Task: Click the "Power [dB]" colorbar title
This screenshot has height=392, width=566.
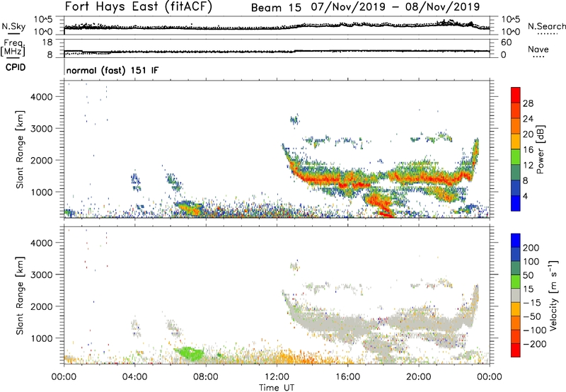Action: pyautogui.click(x=541, y=149)
